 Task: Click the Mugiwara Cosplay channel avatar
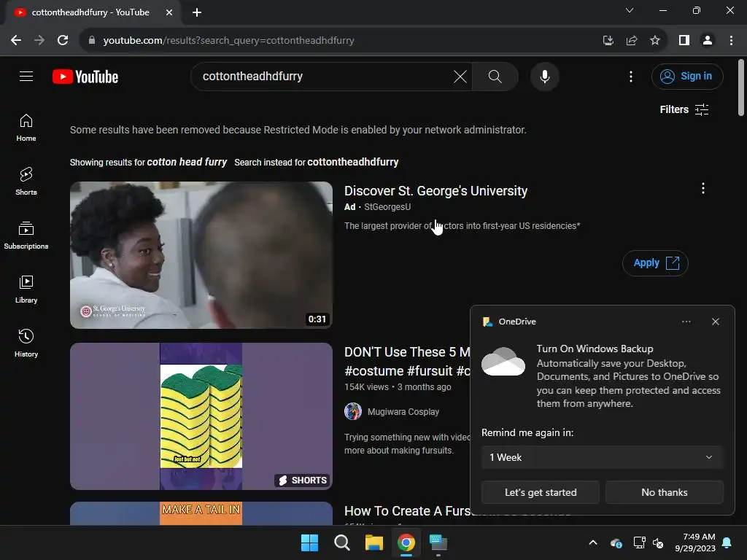[353, 411]
